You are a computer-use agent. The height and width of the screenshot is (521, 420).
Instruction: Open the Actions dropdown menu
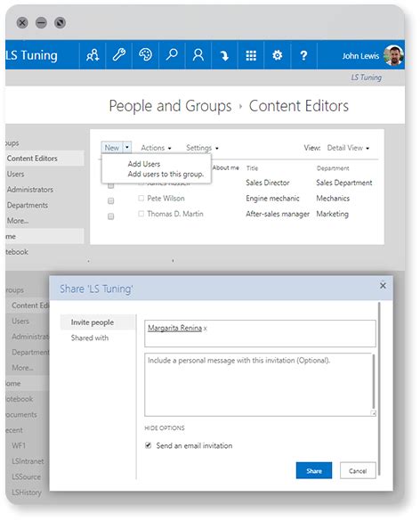pyautogui.click(x=156, y=148)
